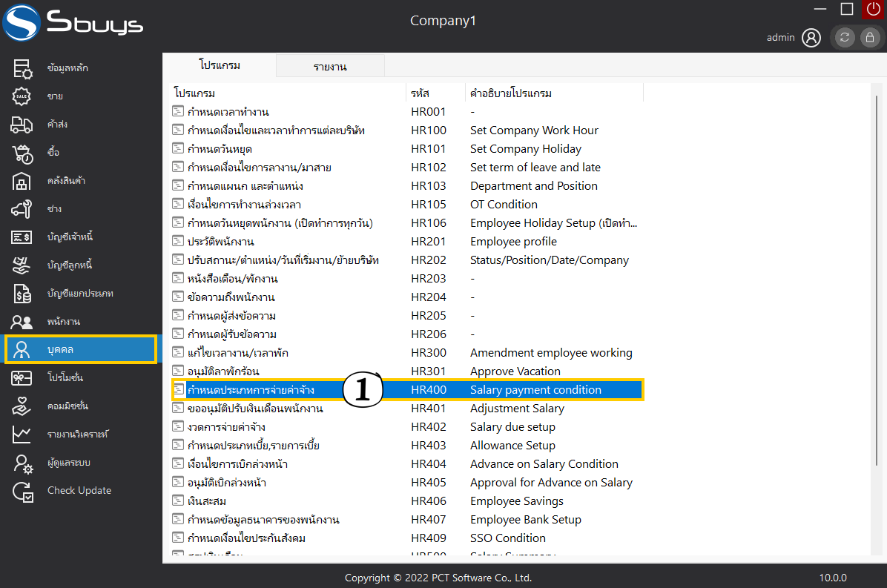Select the ค้าส่ง truck icon in sidebar
The height and width of the screenshot is (588, 887).
22,125
